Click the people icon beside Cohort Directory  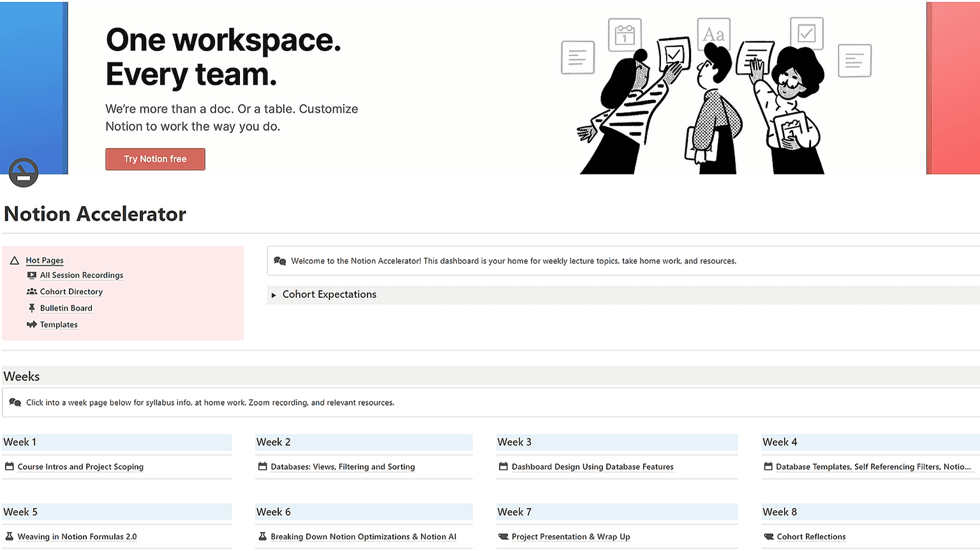tap(31, 291)
